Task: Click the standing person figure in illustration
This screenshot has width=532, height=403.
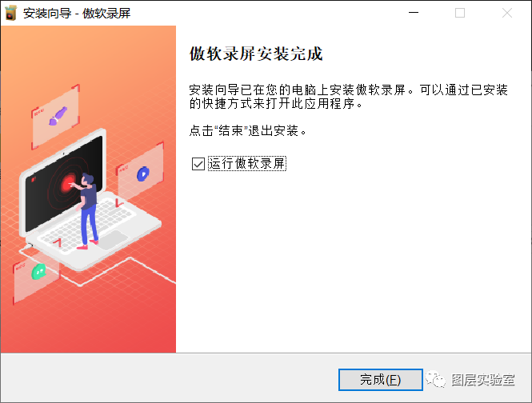Action: click(x=87, y=211)
